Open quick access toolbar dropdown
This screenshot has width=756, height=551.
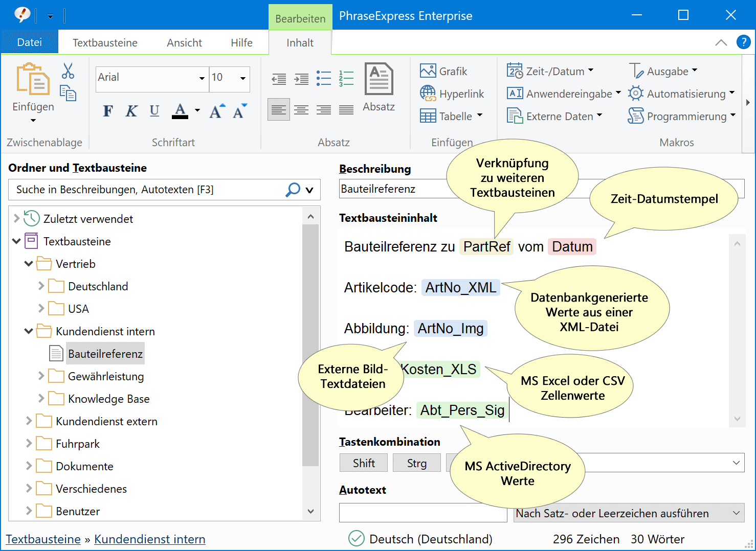(x=50, y=16)
